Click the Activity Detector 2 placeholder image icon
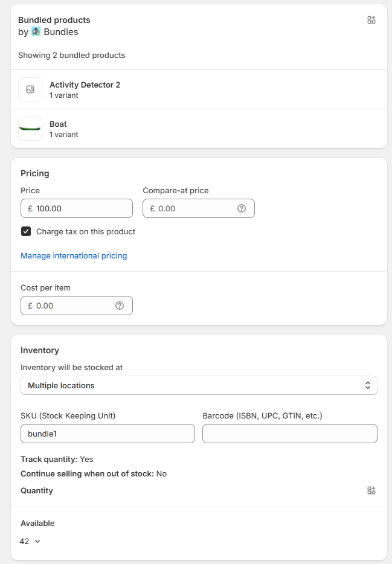The width and height of the screenshot is (392, 564). (x=30, y=89)
